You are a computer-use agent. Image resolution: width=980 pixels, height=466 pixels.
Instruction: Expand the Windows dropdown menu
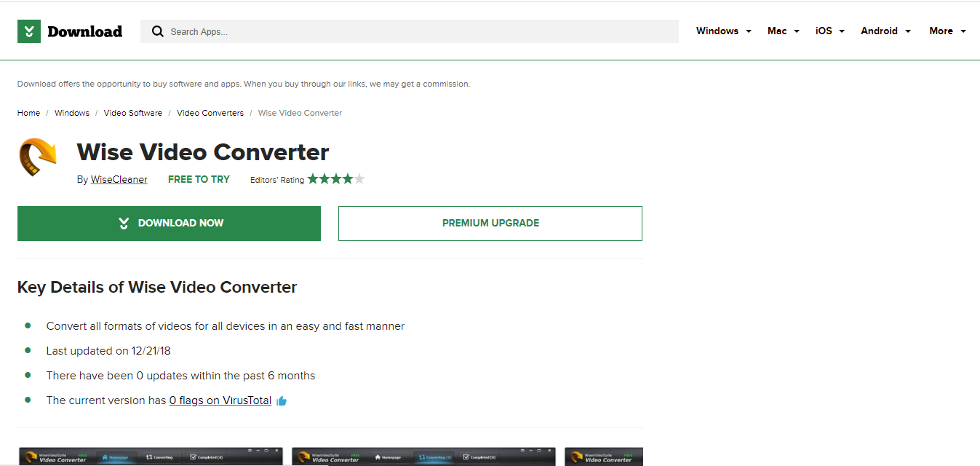(724, 31)
